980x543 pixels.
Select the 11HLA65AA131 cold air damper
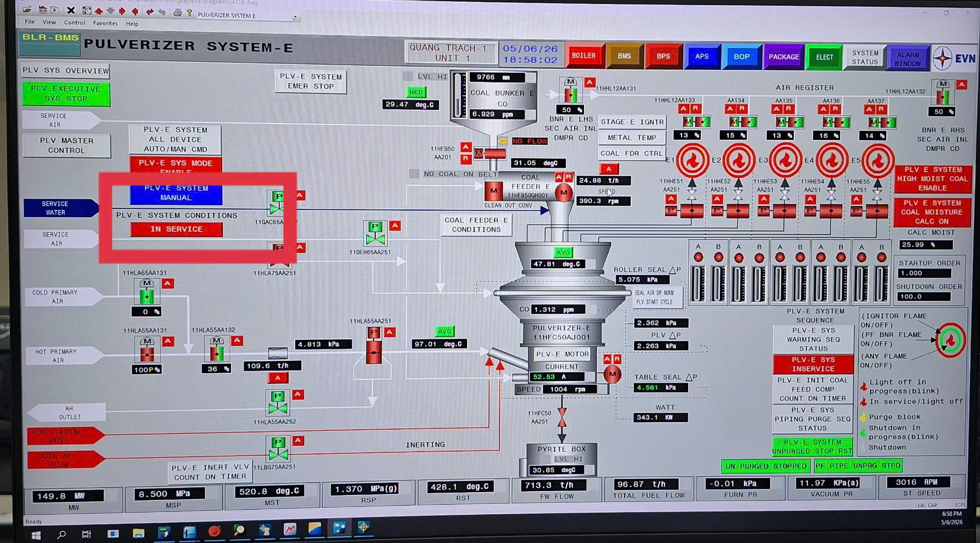(147, 291)
